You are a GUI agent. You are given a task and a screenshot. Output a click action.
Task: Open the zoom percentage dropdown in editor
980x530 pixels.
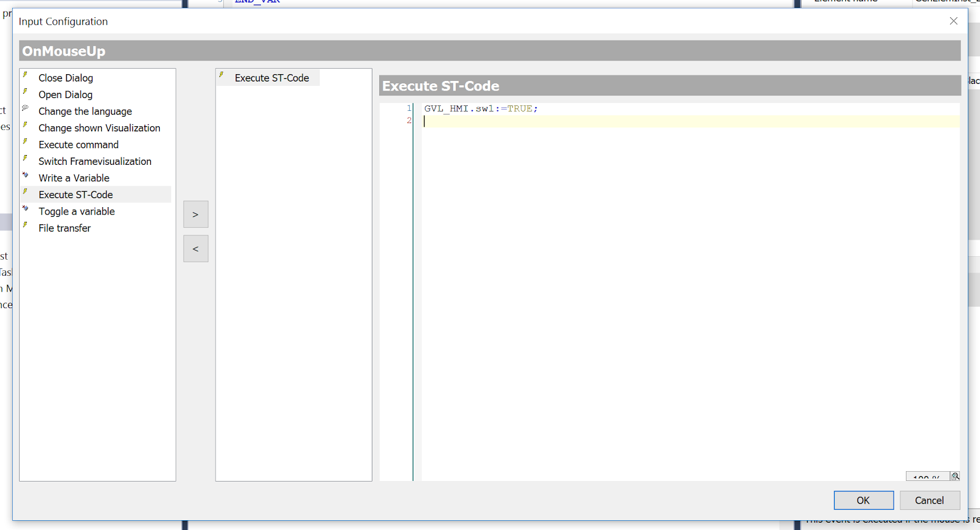click(927, 477)
